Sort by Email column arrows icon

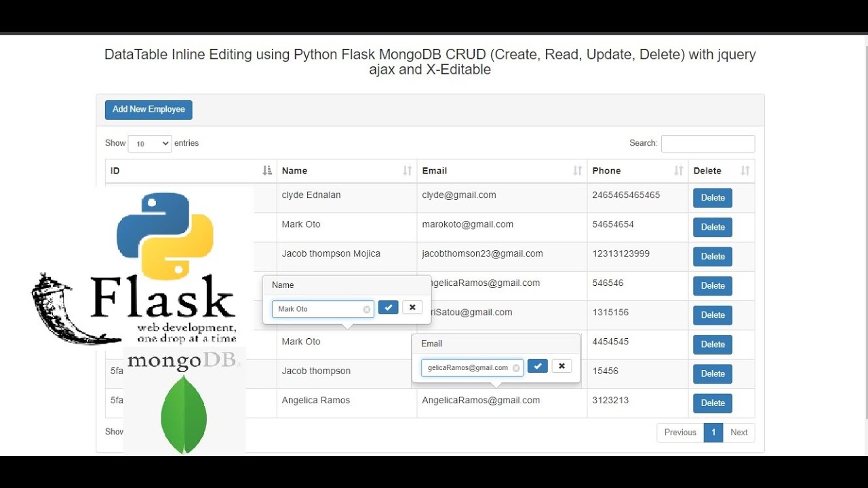(578, 171)
